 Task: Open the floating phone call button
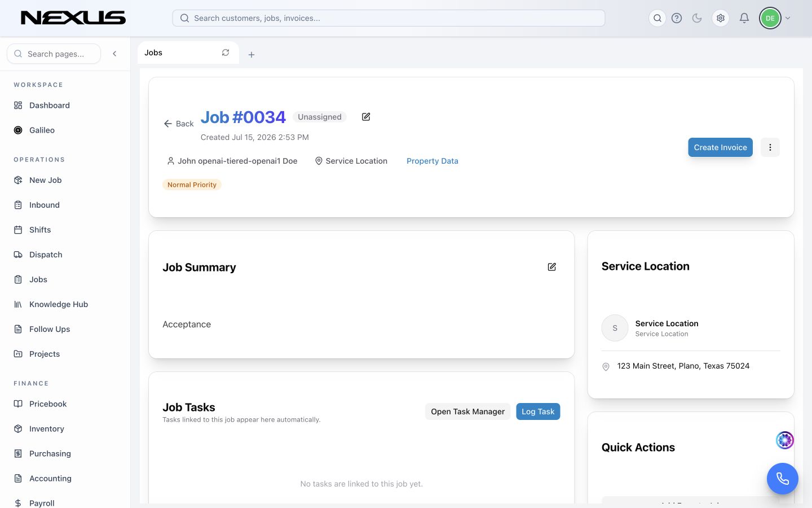coord(783,479)
